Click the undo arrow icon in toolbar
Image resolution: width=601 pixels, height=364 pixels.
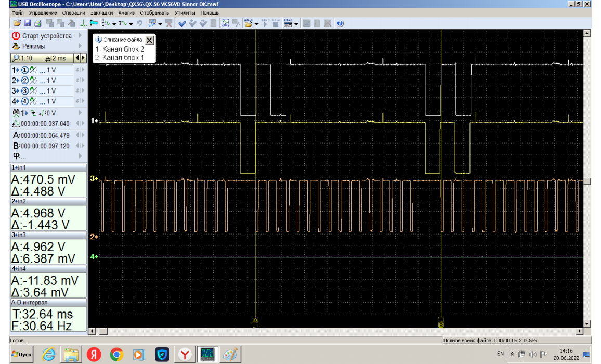click(x=139, y=23)
